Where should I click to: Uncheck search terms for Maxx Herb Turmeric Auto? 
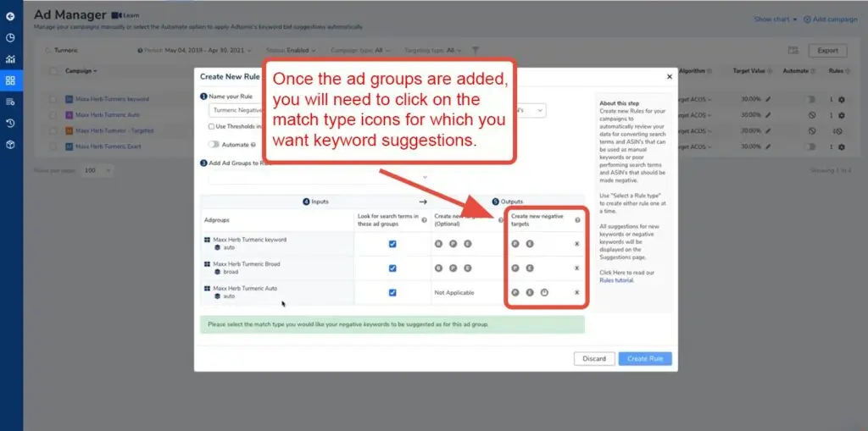[392, 293]
